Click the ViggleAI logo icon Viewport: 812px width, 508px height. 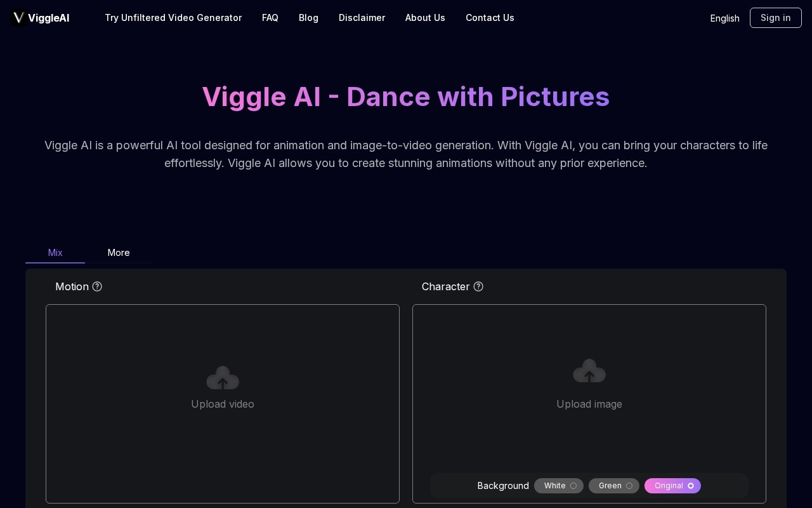point(18,18)
